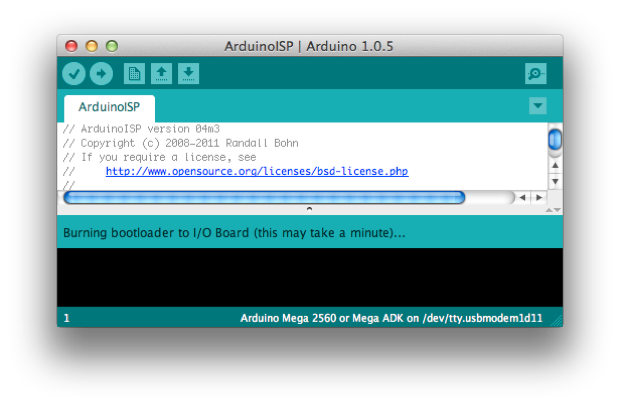
Task: Click the vertical scrollbar thumb
Action: (x=555, y=139)
